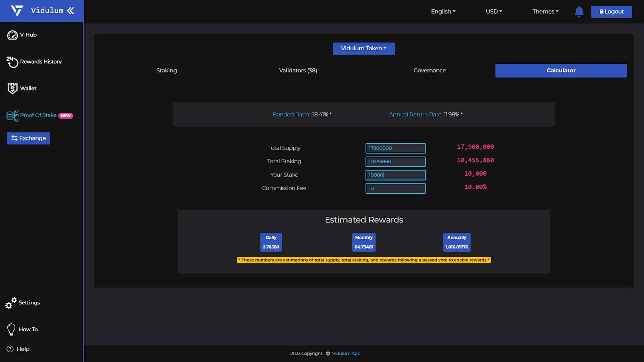Click How To sidebar label
The width and height of the screenshot is (644, 362).
(28, 329)
